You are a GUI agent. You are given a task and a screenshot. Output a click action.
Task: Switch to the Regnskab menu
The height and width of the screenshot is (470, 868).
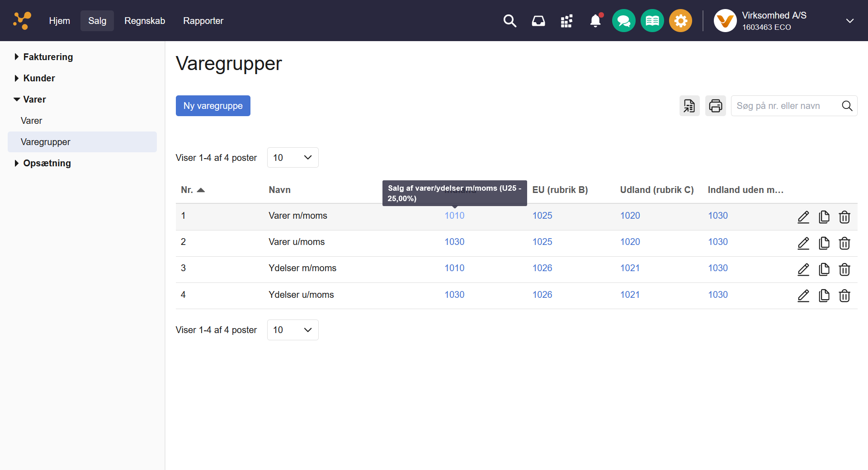coord(145,21)
